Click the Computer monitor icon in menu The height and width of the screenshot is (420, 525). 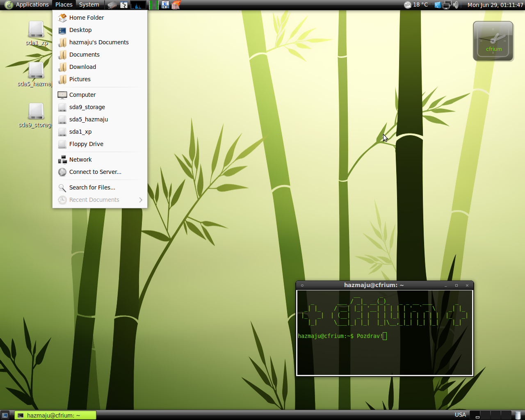62,95
